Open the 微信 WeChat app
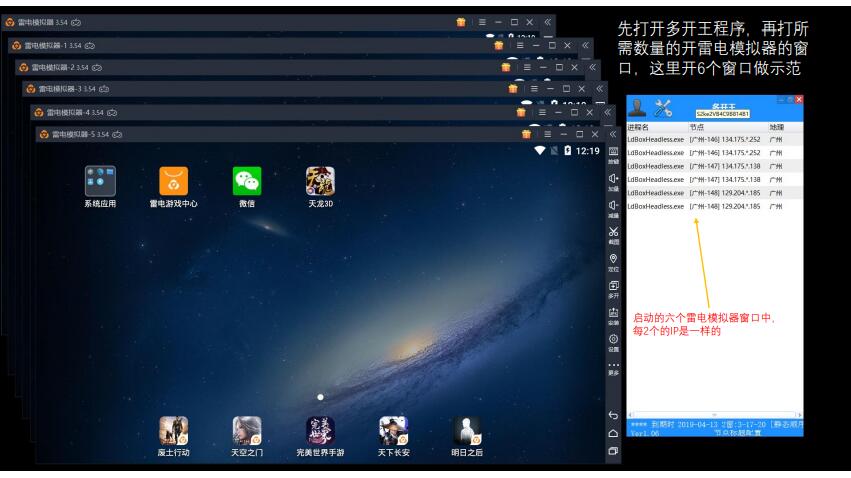The width and height of the screenshot is (851, 478). (x=247, y=181)
